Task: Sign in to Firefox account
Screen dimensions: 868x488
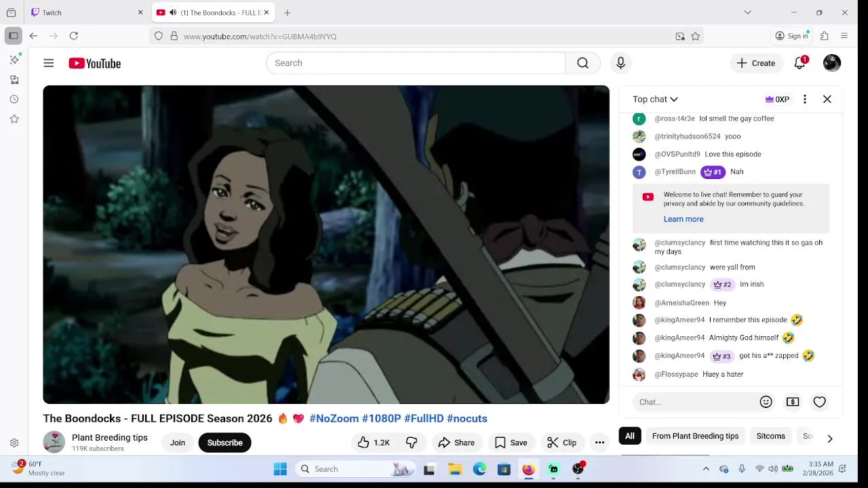Action: pyautogui.click(x=792, y=36)
